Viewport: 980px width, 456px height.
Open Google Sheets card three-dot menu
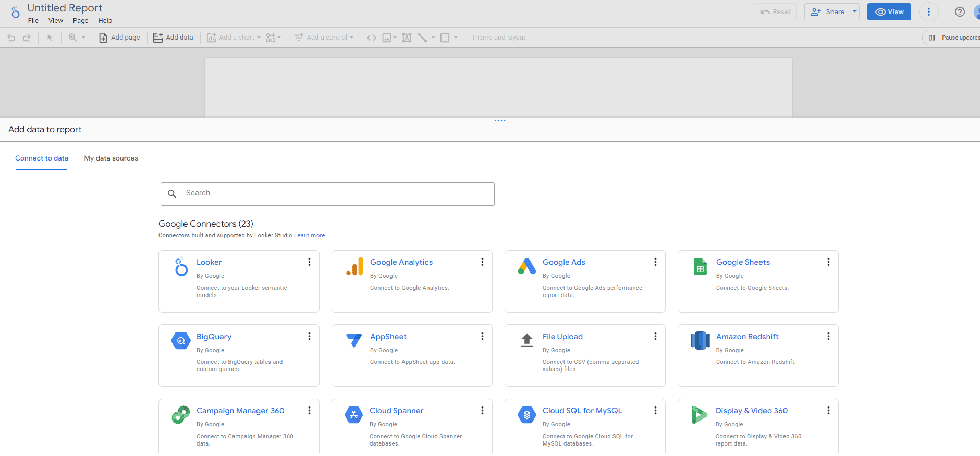pyautogui.click(x=828, y=262)
